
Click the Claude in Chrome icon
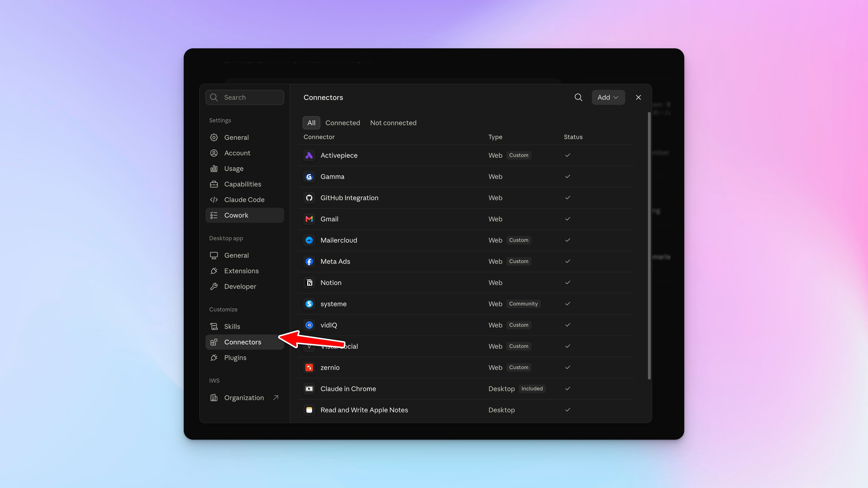click(309, 389)
